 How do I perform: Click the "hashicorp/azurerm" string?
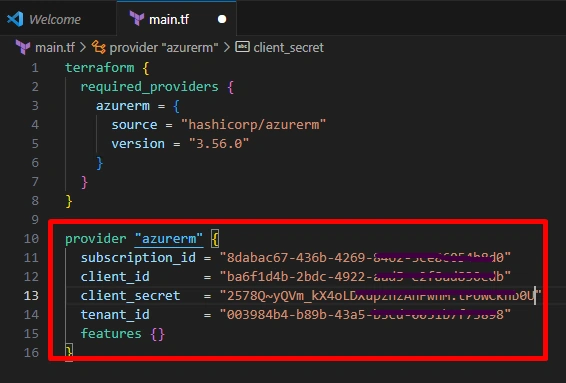click(x=253, y=125)
